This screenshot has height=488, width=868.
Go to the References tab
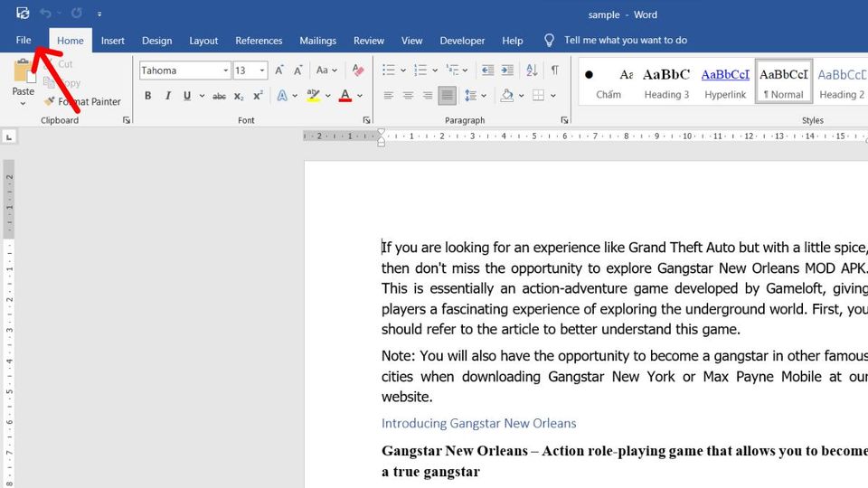tap(259, 41)
